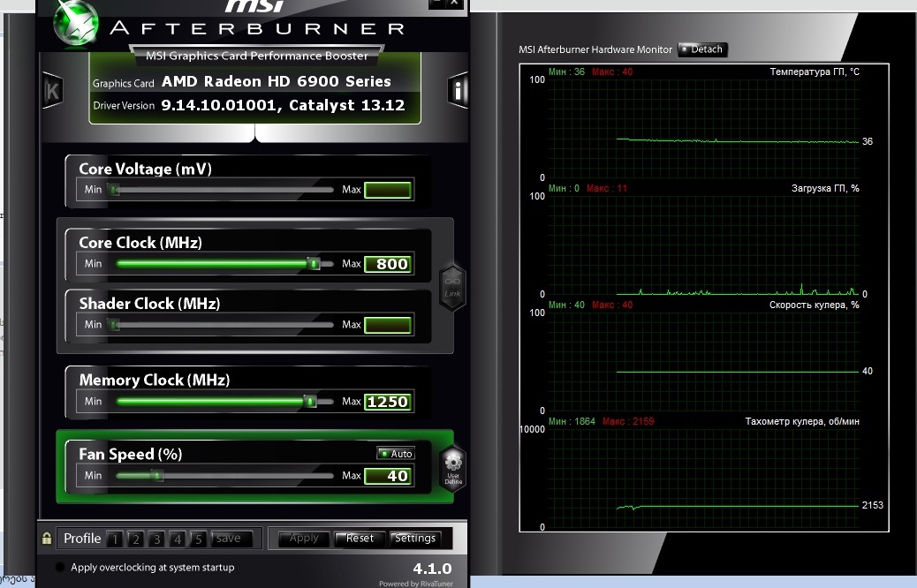Click the Core Clock slider handle
This screenshot has width=917, height=588.
313,263
